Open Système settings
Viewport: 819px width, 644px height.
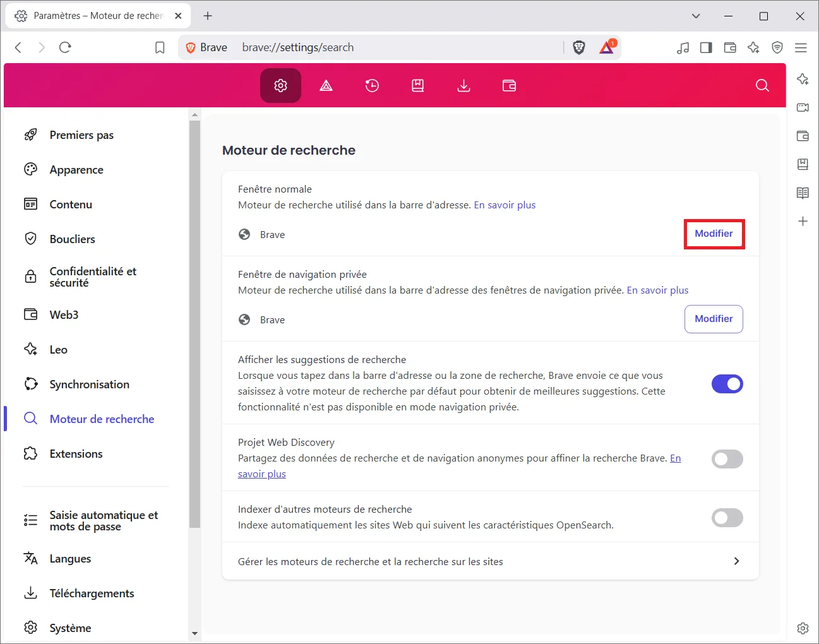tap(70, 628)
